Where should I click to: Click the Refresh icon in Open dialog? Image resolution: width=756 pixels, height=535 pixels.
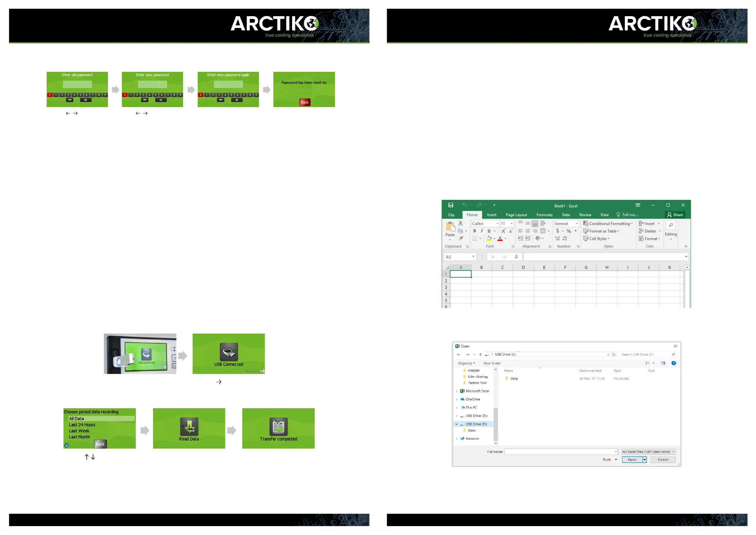point(614,355)
